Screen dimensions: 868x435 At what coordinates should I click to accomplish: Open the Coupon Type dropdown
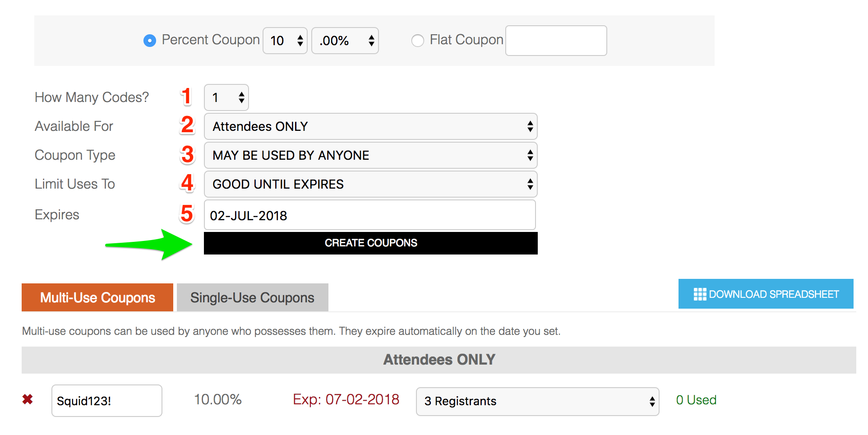click(x=371, y=155)
